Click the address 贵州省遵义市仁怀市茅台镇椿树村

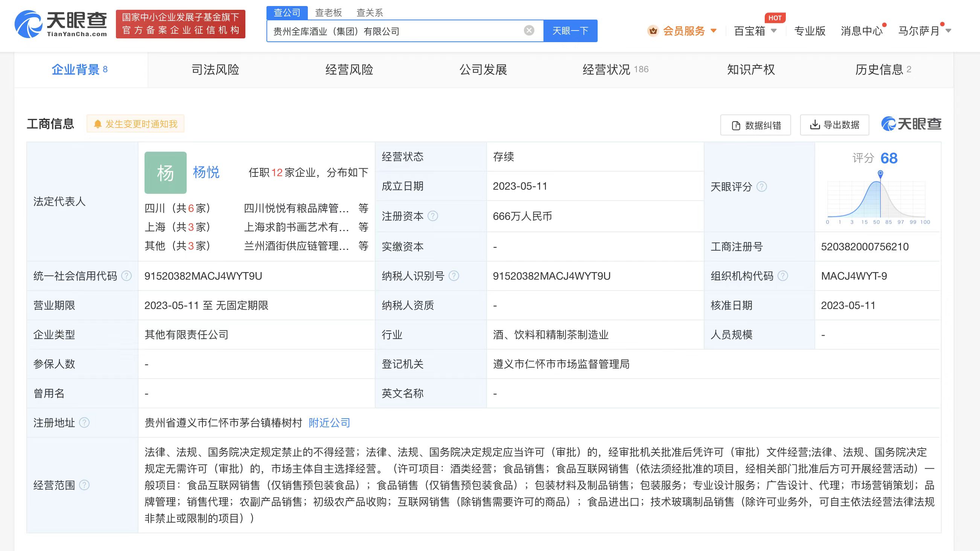(x=223, y=423)
